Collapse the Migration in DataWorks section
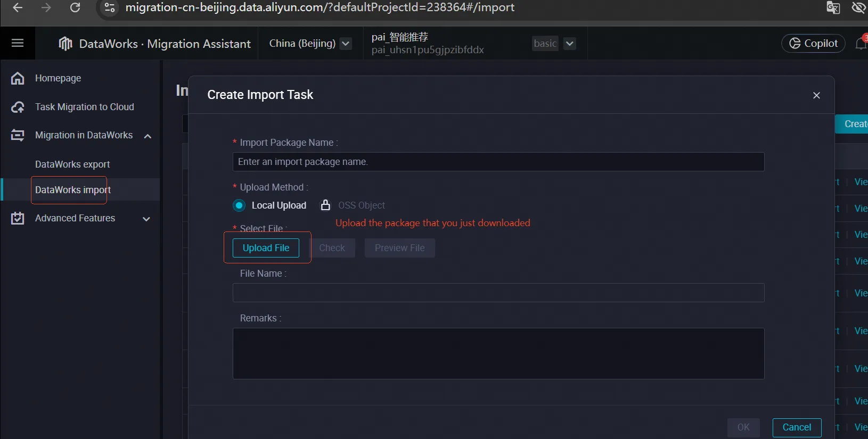The width and height of the screenshot is (868, 439). pyautogui.click(x=148, y=136)
